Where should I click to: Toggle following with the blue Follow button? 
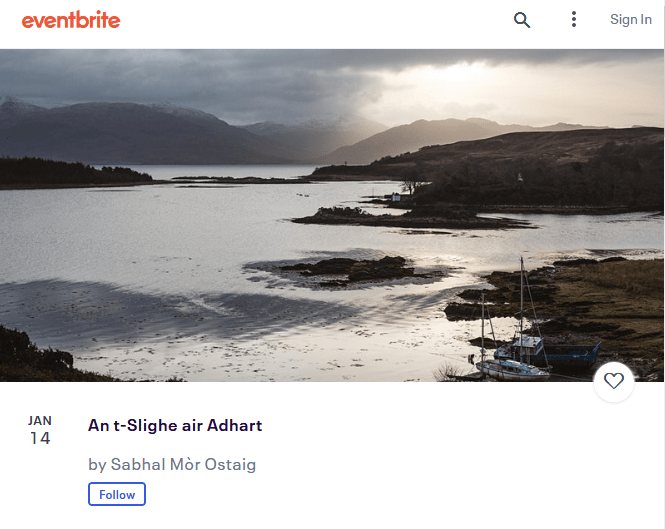tap(117, 494)
